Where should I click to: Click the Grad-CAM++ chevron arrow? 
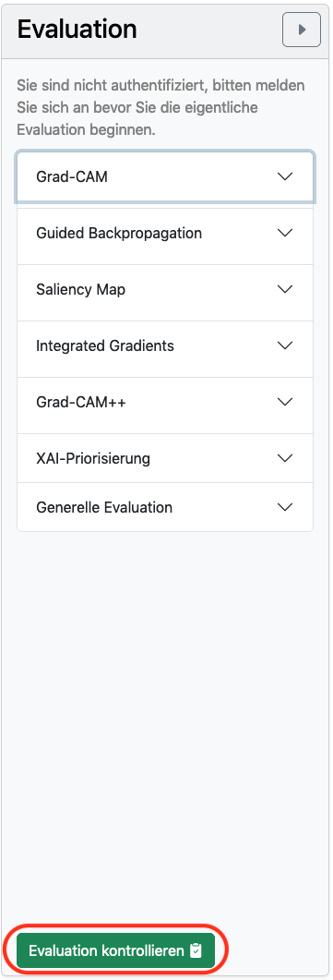[x=285, y=402]
